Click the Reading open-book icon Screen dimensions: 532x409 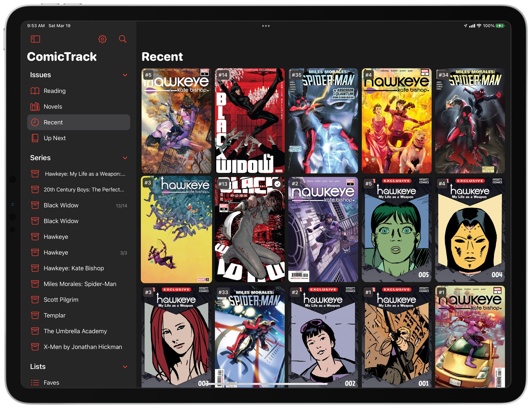tap(35, 91)
